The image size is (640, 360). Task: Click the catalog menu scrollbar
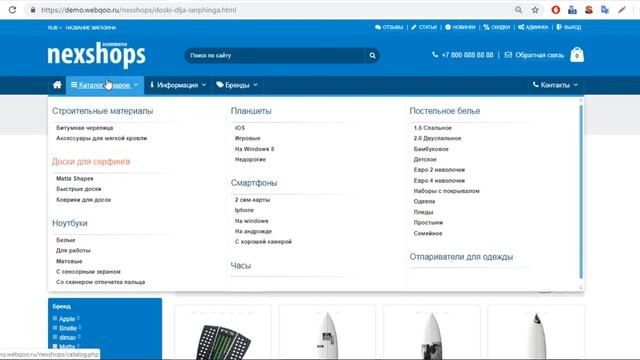tap(581, 191)
